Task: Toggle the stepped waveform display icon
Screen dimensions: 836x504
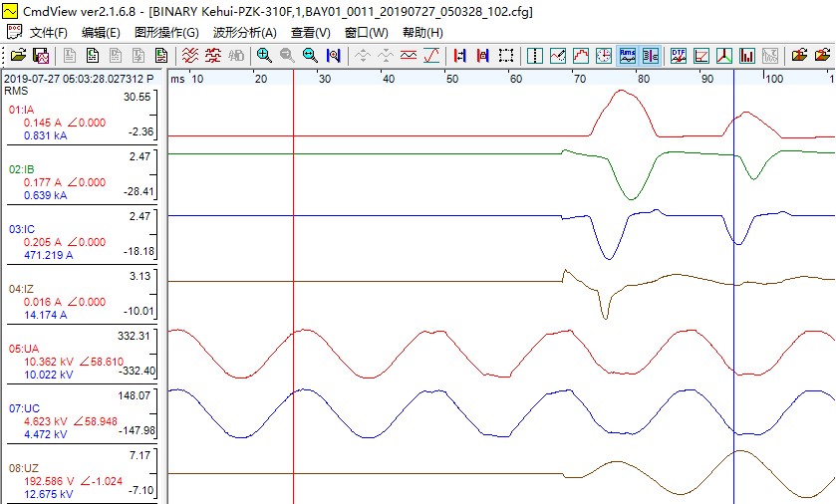Action: pyautogui.click(x=581, y=56)
